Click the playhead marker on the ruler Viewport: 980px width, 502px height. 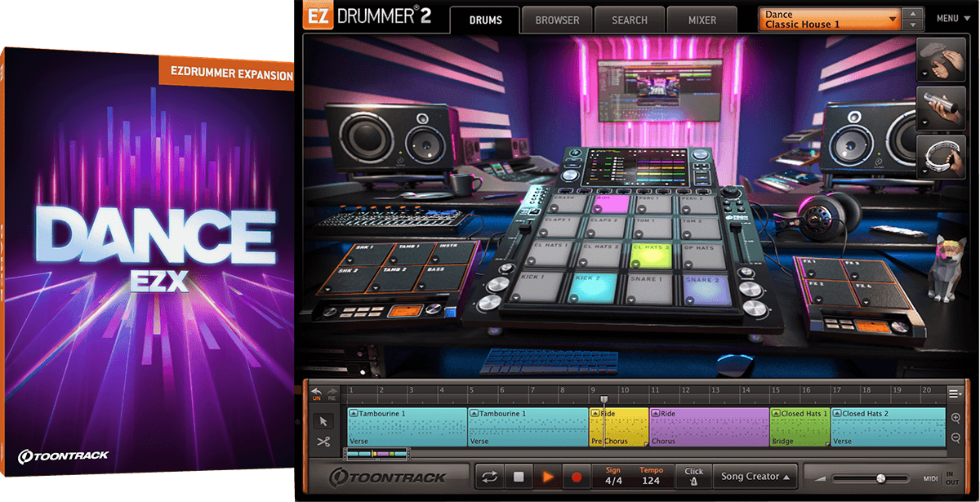click(604, 400)
